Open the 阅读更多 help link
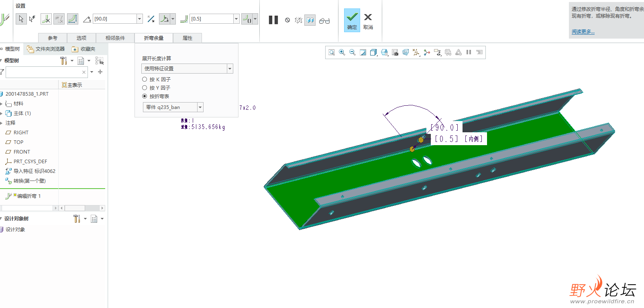Viewport: 644px width, 308px height. (583, 31)
